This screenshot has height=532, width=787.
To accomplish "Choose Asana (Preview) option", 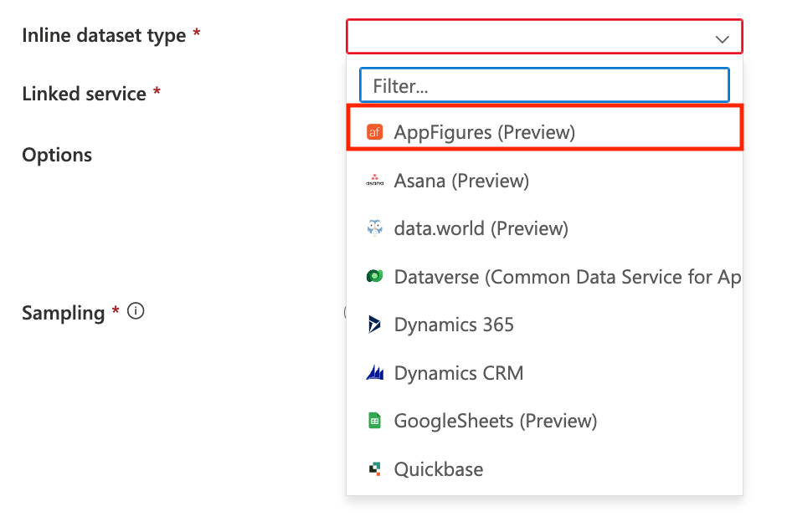I will 544,181.
